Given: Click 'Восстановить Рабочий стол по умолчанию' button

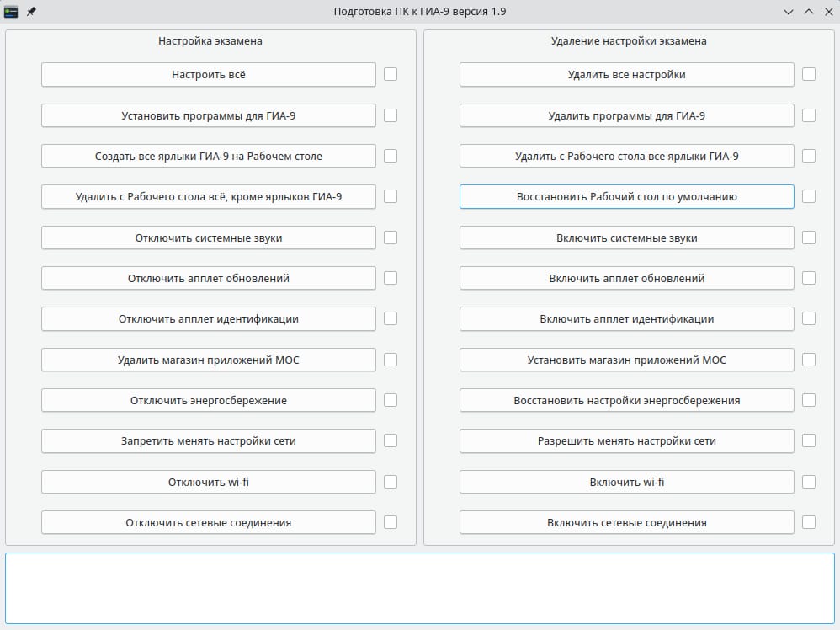Looking at the screenshot, I should pos(626,196).
